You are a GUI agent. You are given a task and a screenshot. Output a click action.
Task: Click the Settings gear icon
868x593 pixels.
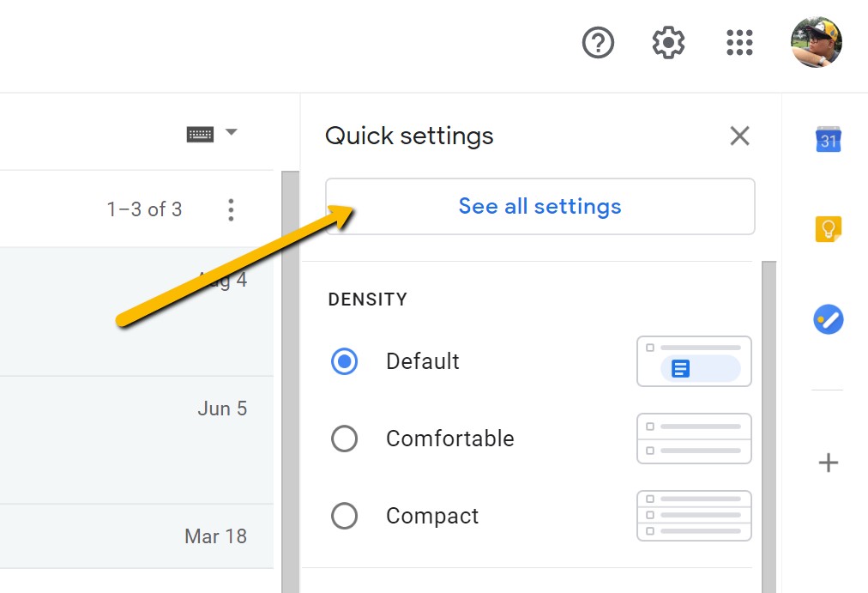pos(668,42)
